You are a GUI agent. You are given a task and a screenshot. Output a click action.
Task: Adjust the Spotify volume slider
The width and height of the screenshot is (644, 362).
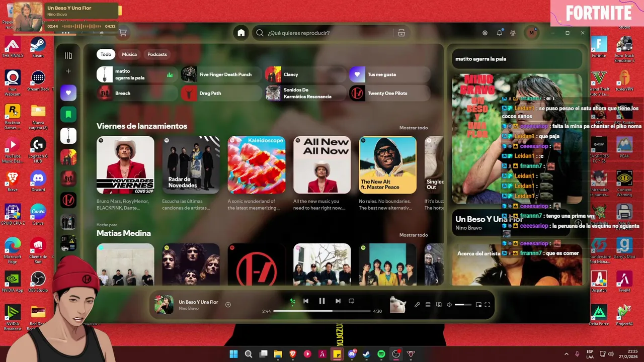463,305
